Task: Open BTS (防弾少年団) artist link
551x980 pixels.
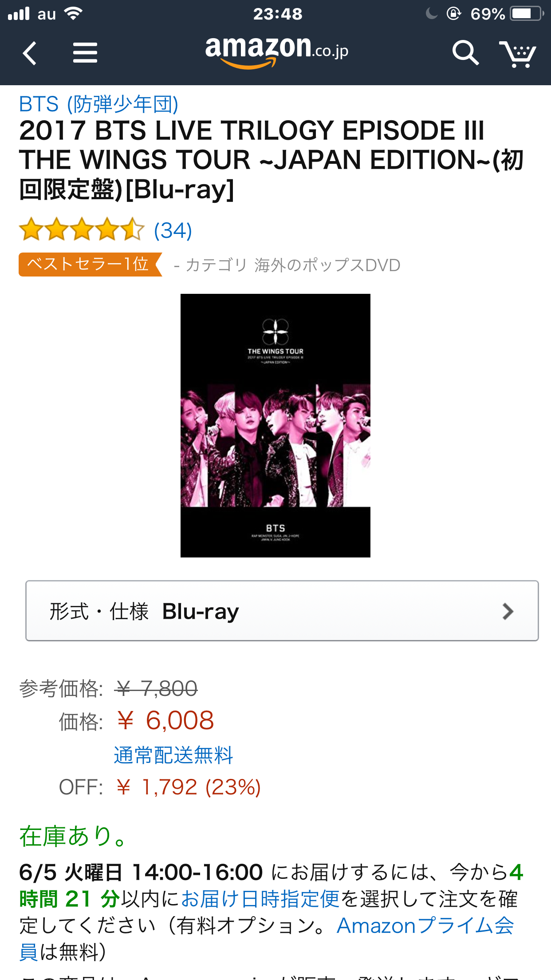Action: 98,104
